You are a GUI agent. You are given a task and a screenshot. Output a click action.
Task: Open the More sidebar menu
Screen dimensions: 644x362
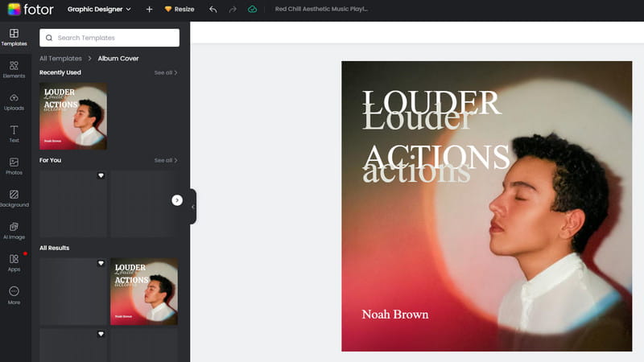coord(14,294)
